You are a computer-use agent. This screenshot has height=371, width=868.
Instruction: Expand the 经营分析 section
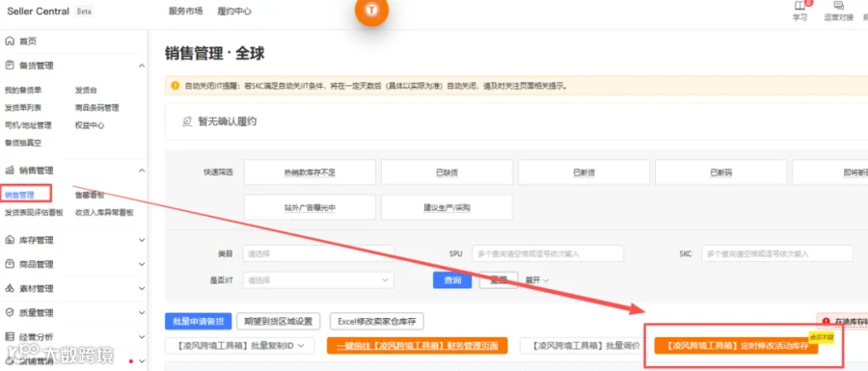pyautogui.click(x=142, y=336)
